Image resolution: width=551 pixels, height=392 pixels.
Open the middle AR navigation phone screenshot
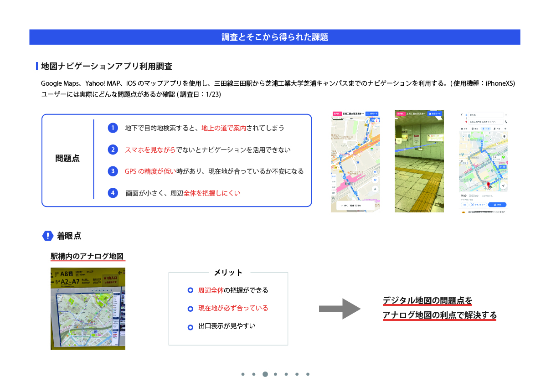(x=419, y=161)
